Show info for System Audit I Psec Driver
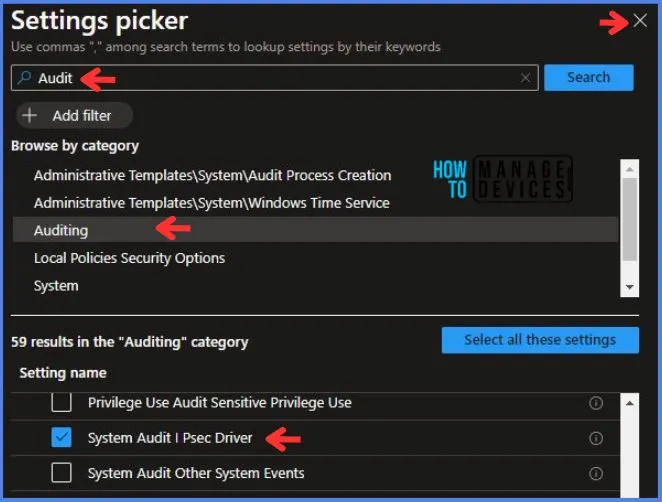The width and height of the screenshot is (662, 502). [x=596, y=438]
